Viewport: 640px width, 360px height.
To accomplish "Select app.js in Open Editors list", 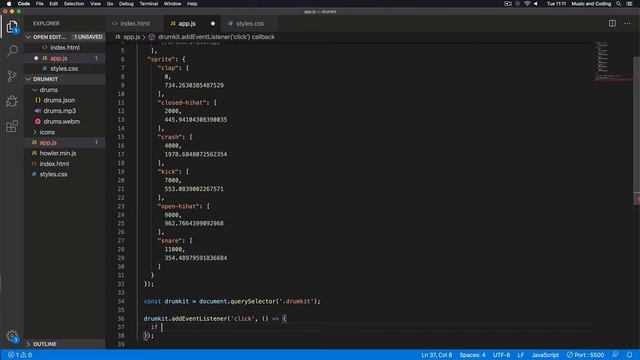I will (x=64, y=58).
